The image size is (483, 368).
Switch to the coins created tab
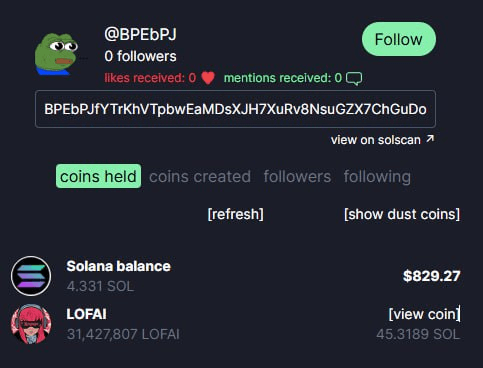click(200, 176)
